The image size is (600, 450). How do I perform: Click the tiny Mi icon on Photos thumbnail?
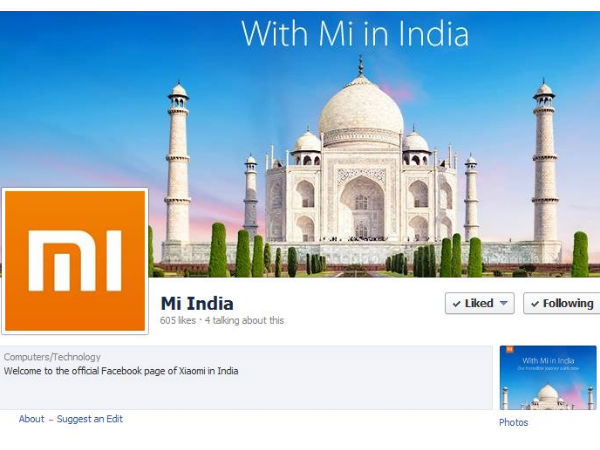tap(509, 349)
